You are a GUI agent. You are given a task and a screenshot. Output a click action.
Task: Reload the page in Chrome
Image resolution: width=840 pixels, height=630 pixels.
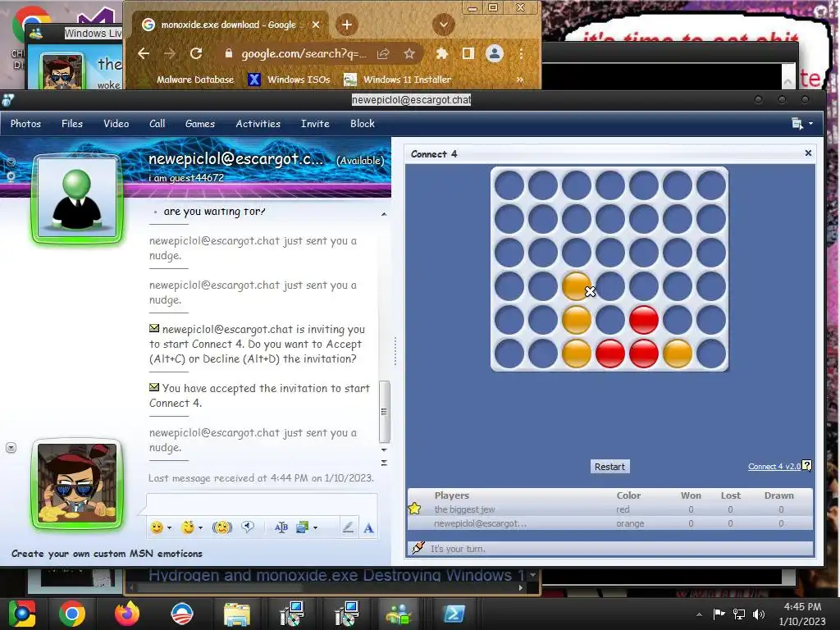click(196, 53)
